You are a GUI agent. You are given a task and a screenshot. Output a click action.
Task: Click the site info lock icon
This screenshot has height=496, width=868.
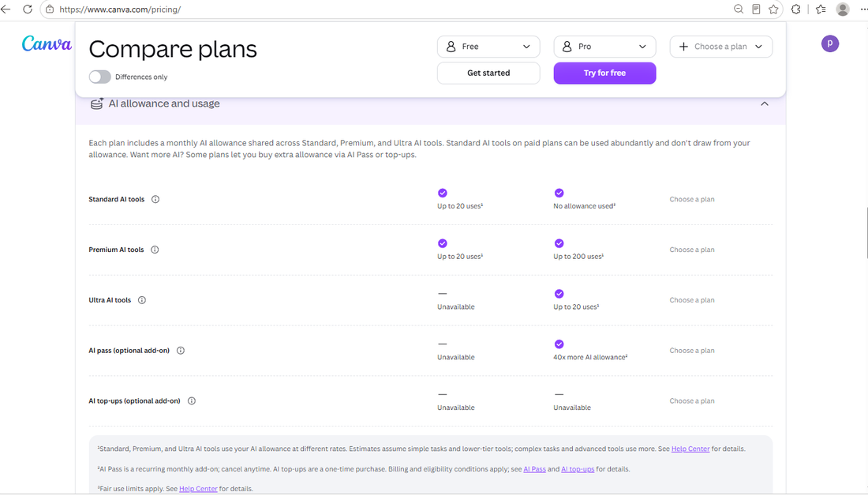(x=50, y=9)
